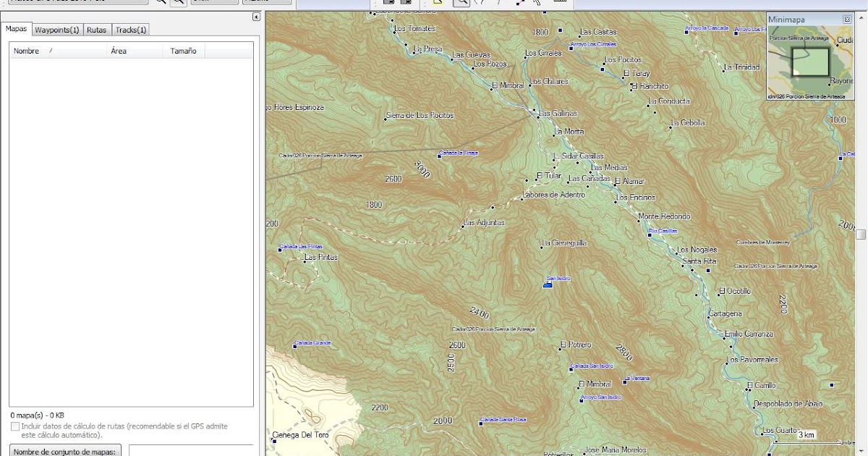Viewport: 868px width, 456px height.
Task: Click the Los Tomates map label
Action: [x=415, y=28]
